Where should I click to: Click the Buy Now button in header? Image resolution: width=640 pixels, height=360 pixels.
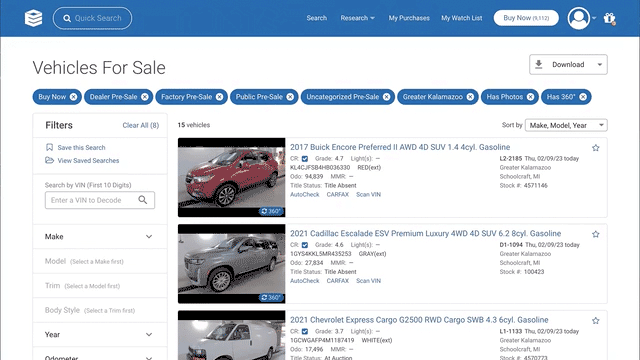pyautogui.click(x=526, y=18)
